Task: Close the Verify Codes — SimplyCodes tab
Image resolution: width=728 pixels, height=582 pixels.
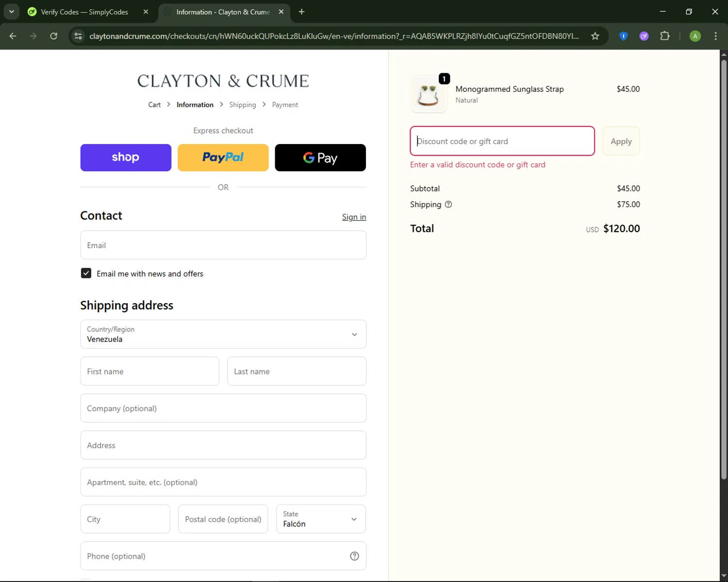Action: pyautogui.click(x=146, y=12)
